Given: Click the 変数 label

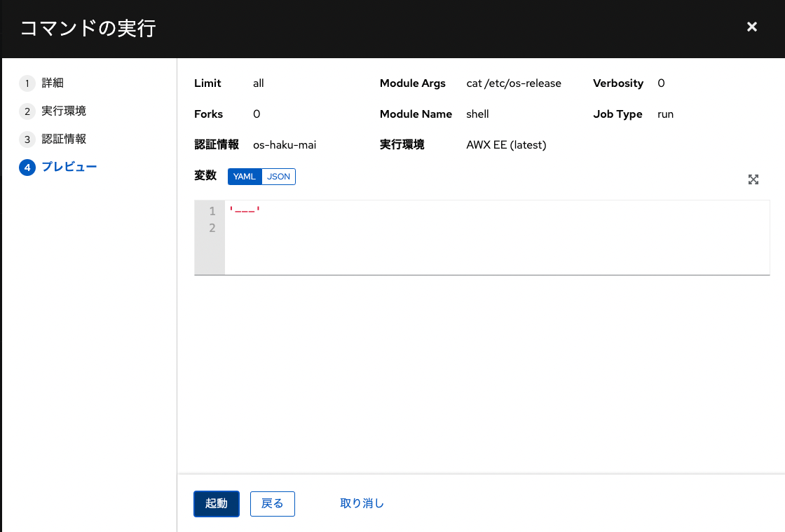Looking at the screenshot, I should [x=205, y=176].
